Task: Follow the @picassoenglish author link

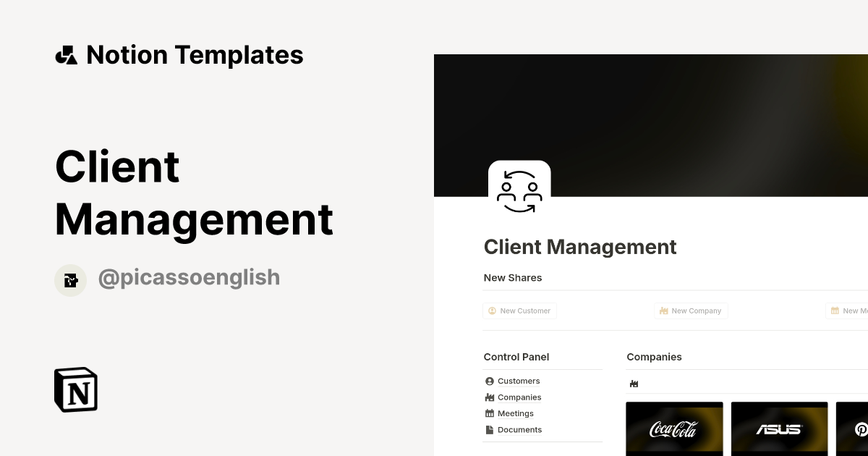Action: tap(189, 277)
